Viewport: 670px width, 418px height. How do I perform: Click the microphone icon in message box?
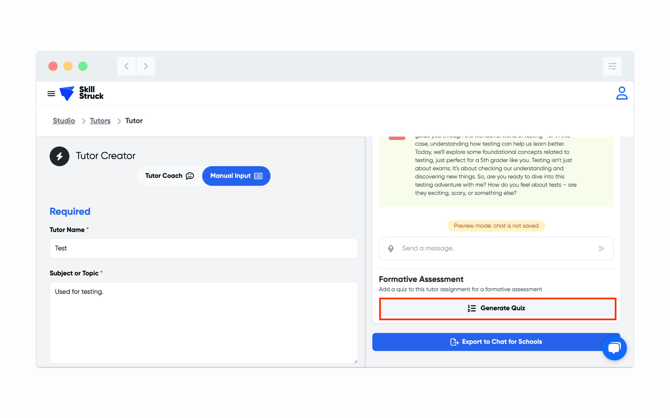[391, 249]
